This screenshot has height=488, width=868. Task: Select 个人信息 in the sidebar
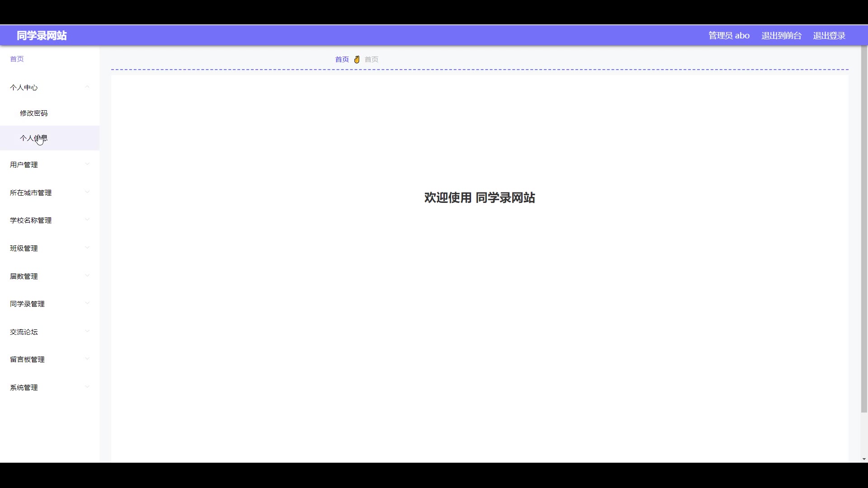(34, 138)
